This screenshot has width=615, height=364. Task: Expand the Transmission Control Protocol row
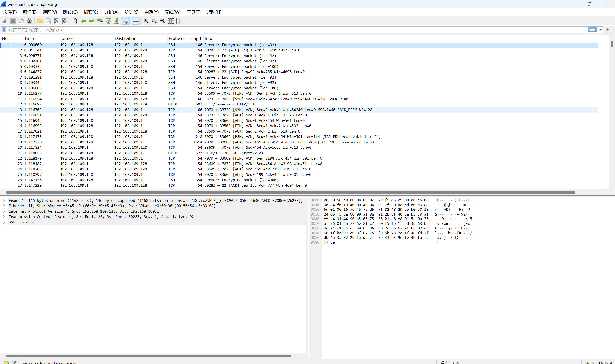point(4,216)
